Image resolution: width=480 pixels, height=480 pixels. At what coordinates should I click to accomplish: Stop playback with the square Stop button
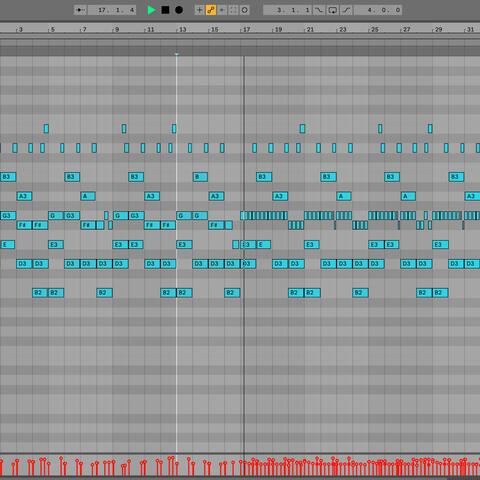pos(165,10)
